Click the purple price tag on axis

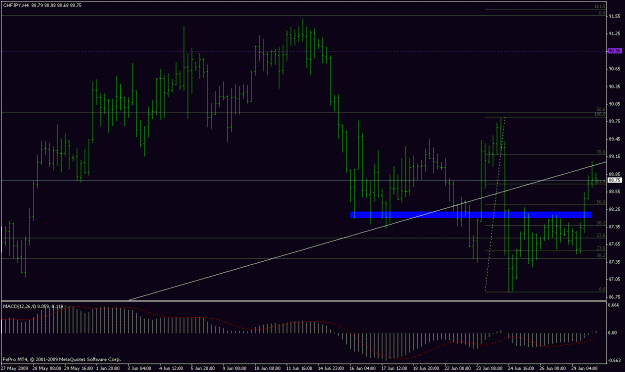coord(614,51)
